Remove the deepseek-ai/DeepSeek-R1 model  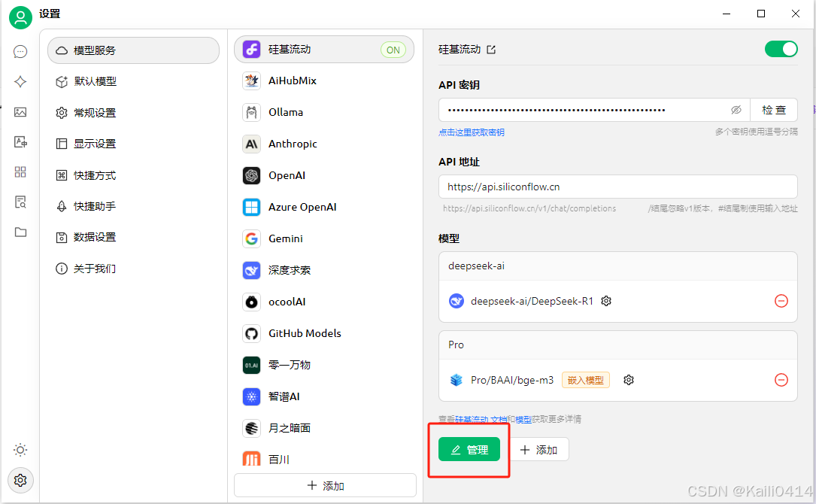pyautogui.click(x=781, y=301)
